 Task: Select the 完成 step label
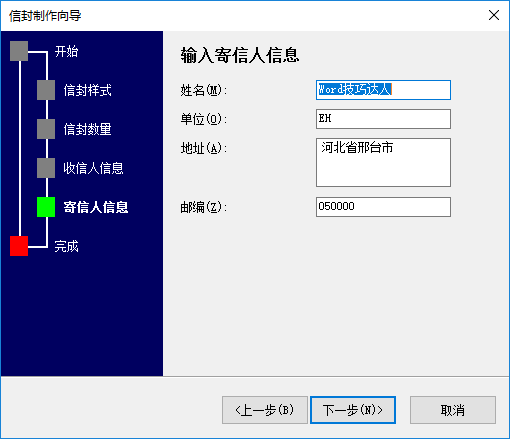click(x=66, y=246)
